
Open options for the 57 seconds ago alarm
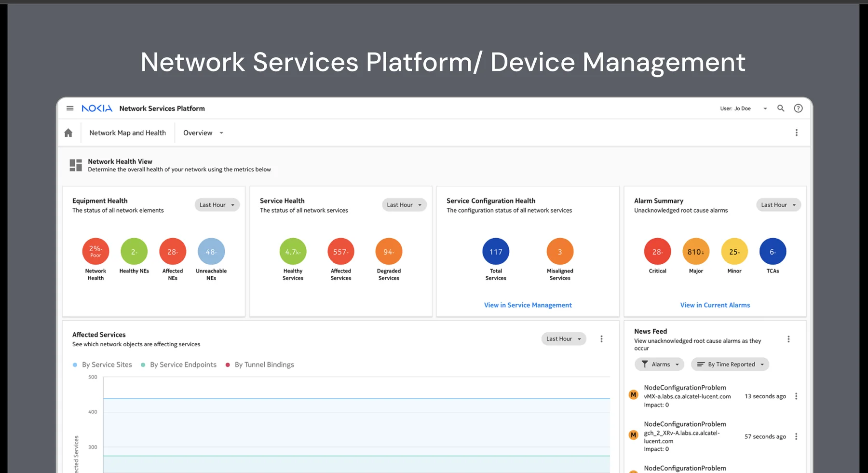796,436
